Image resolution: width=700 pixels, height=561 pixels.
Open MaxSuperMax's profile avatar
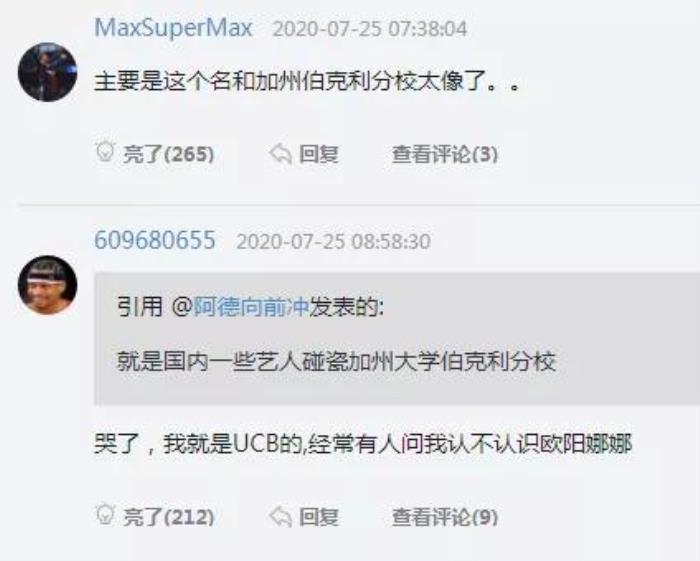47,72
